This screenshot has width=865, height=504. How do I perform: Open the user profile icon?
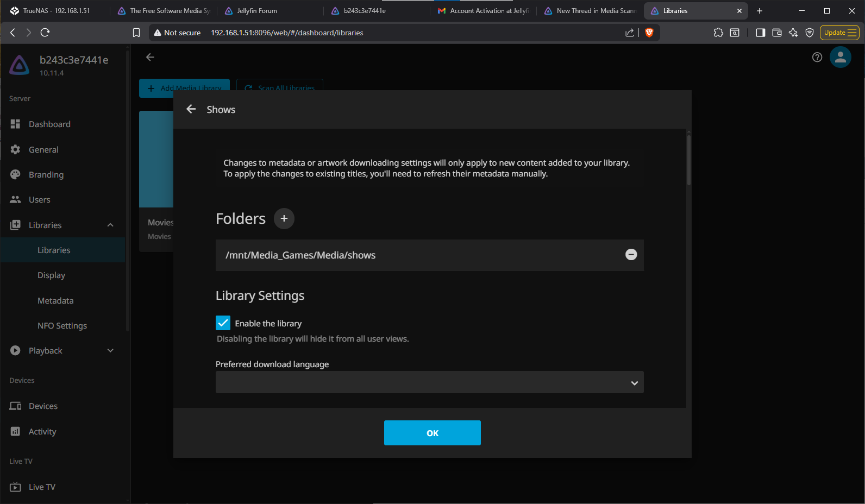[x=840, y=57]
